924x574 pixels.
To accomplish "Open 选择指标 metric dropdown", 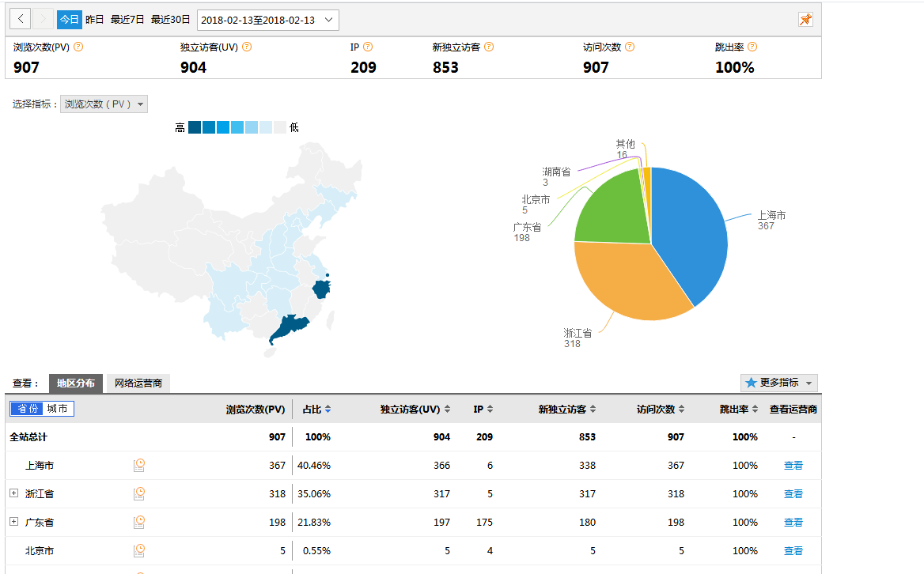I will tap(104, 104).
